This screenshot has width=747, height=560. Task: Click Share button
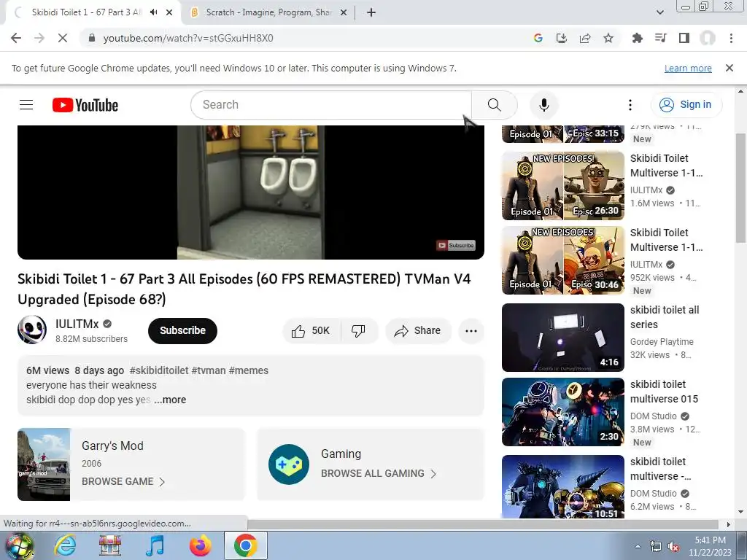418,330
